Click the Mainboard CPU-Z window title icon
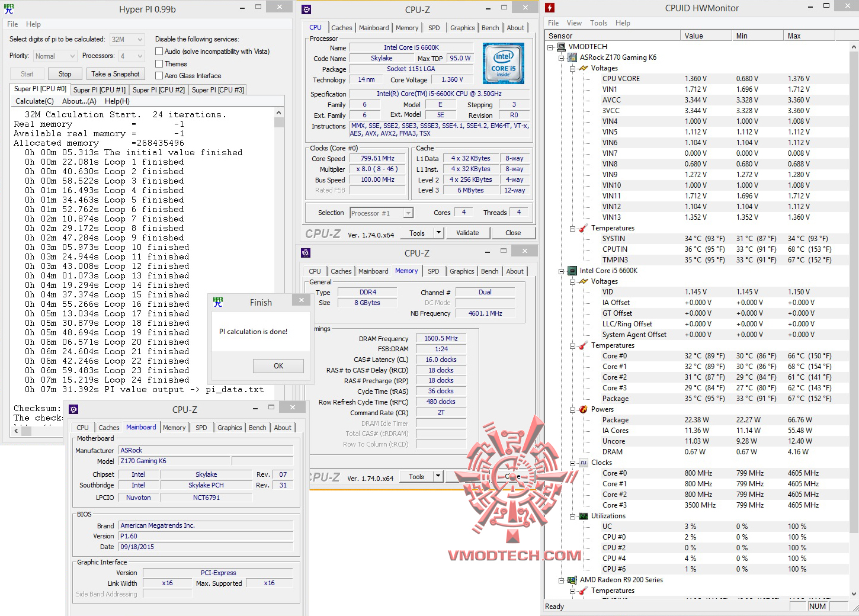Viewport: 859px width, 616px height. [x=73, y=409]
